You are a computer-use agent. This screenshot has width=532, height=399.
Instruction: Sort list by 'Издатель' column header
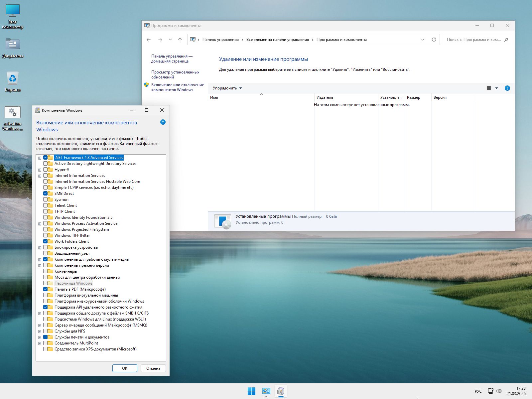coord(325,97)
